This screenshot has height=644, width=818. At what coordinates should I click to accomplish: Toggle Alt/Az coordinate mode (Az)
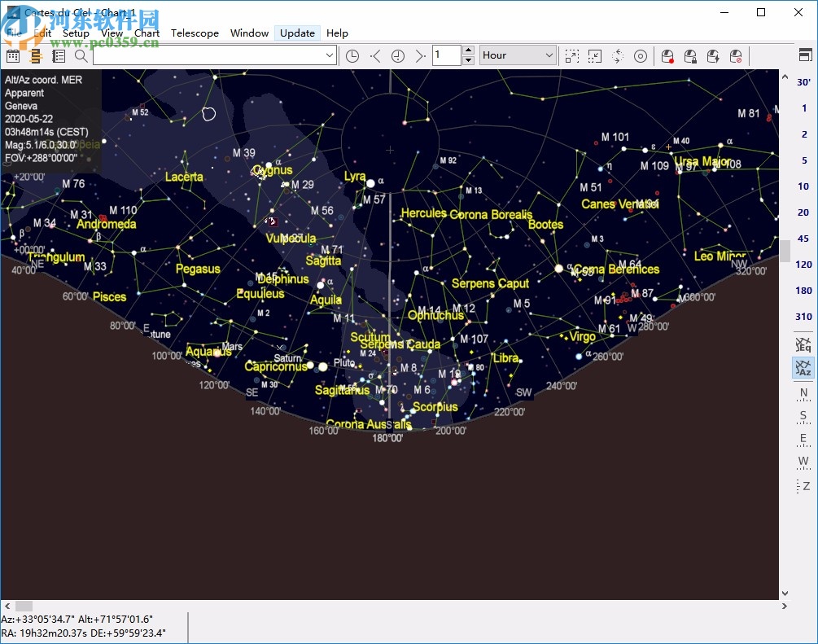tap(803, 367)
